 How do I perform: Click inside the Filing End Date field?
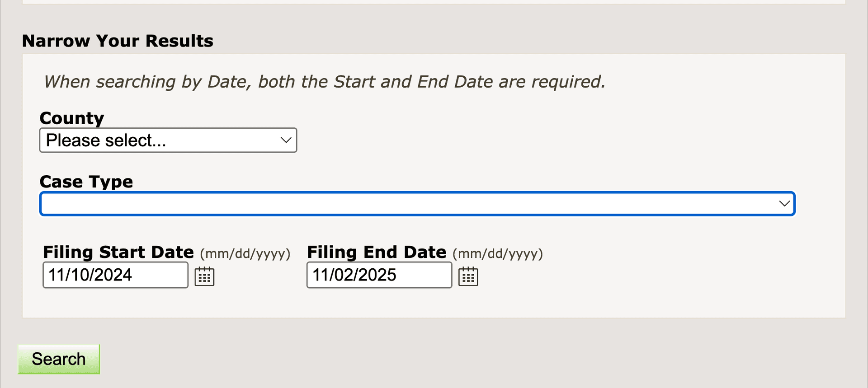[379, 275]
